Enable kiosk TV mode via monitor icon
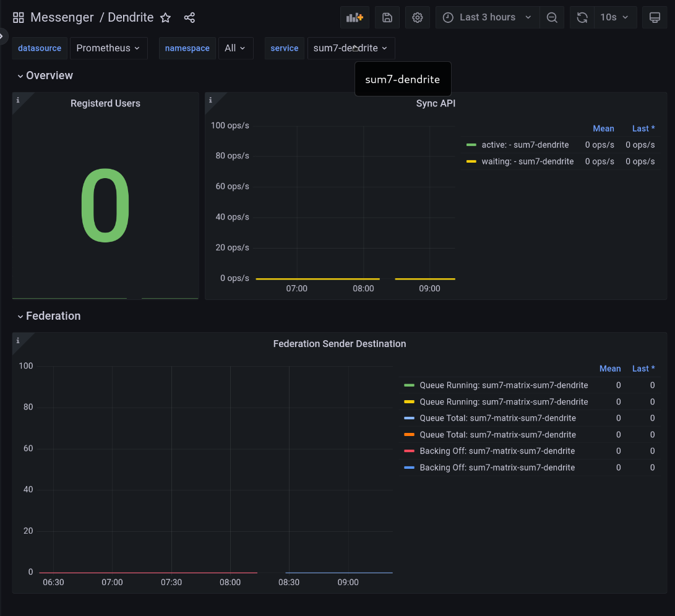The height and width of the screenshot is (616, 675). (x=655, y=17)
